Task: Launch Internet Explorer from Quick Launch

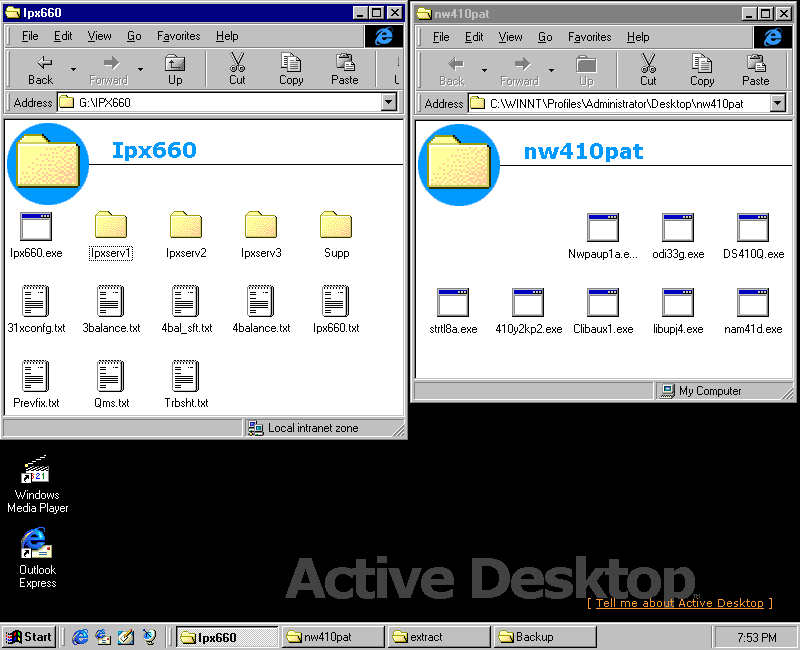Action: 80,637
